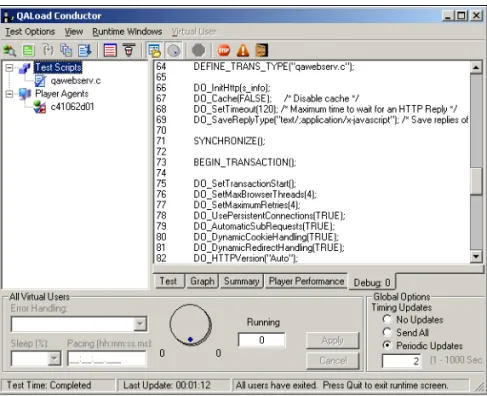Click the Test Scripts folder icon
The height and width of the screenshot is (396, 487).
pos(25,68)
